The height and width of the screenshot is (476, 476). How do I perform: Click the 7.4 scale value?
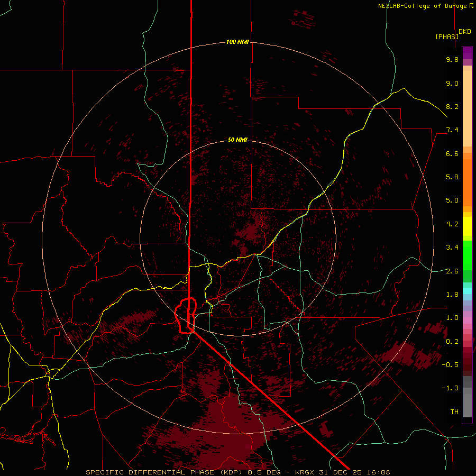point(452,130)
